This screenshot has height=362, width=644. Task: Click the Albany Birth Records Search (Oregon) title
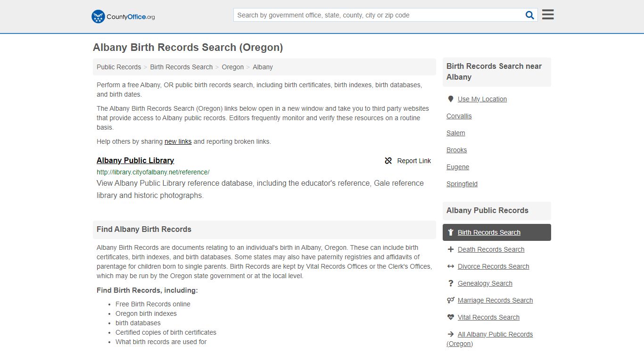(x=188, y=48)
